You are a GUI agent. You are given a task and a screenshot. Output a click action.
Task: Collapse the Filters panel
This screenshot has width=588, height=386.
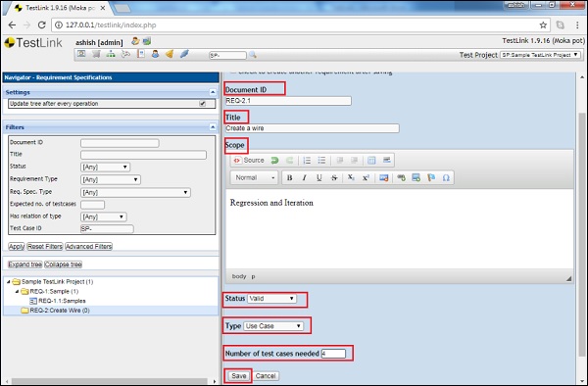pyautogui.click(x=213, y=127)
